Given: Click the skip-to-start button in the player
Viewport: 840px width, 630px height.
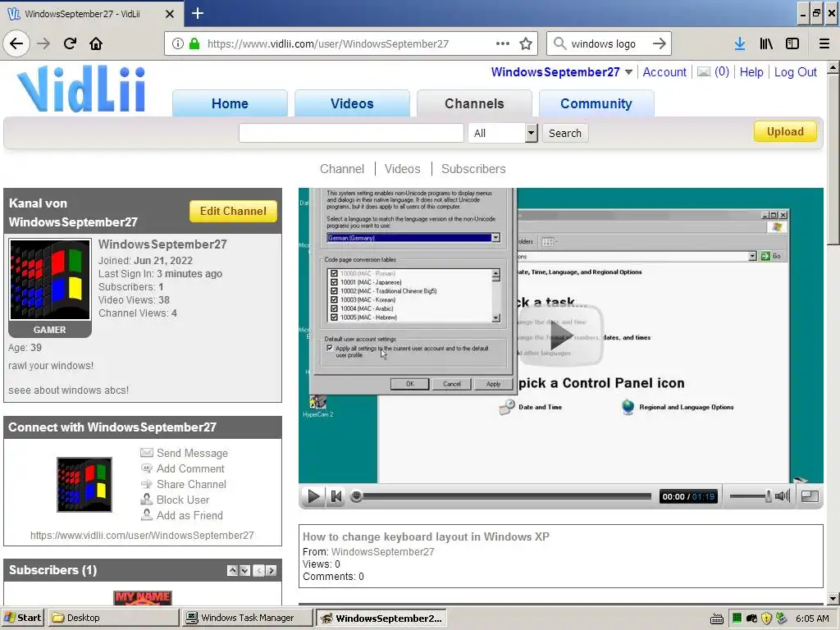Looking at the screenshot, I should coord(336,496).
